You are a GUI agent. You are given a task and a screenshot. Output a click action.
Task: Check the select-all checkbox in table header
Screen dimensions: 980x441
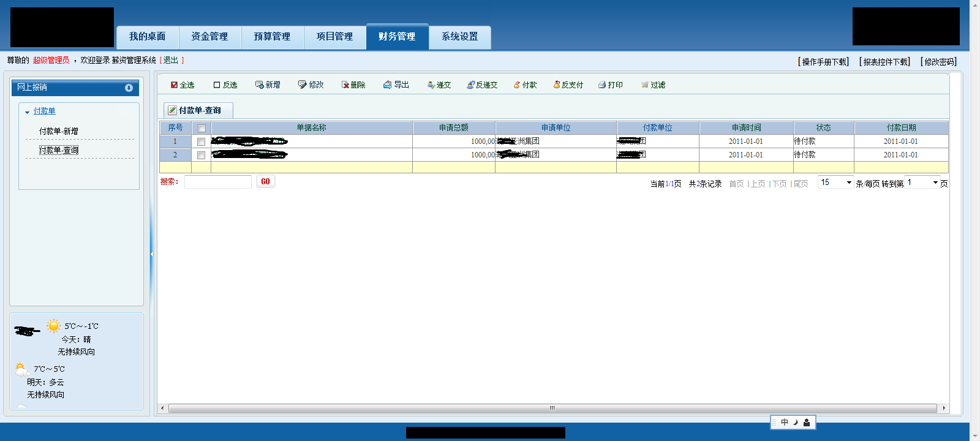pos(202,129)
